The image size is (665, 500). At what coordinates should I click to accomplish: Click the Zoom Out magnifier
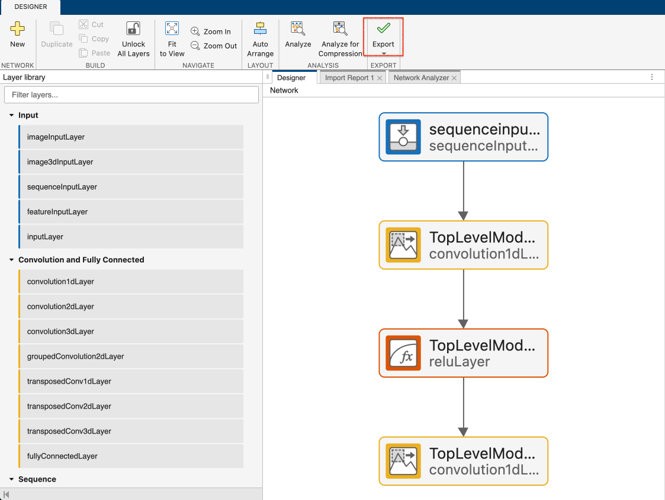click(195, 45)
